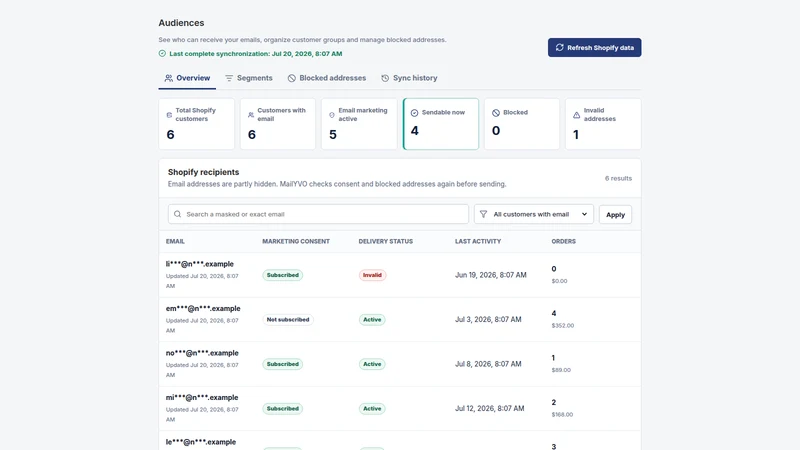800x450 pixels.
Task: Click the Segments filter-lines icon
Action: 229,78
